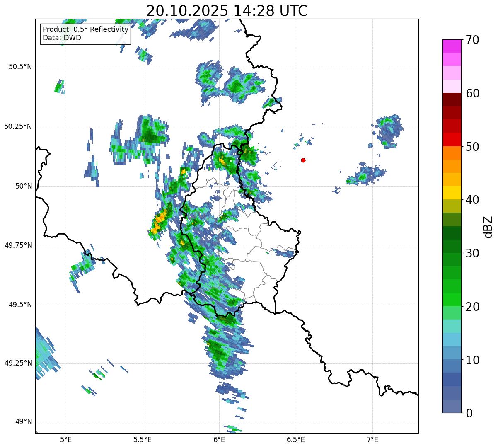Click the latitude label 50°N
This screenshot has height=448, width=498.
(x=23, y=186)
